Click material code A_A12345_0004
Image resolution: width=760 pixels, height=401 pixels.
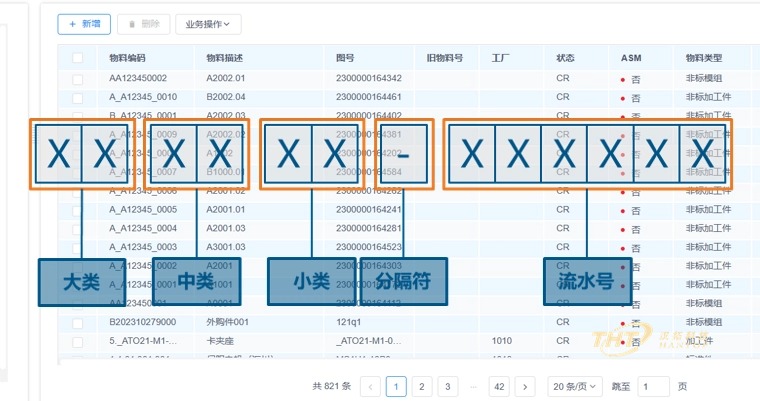point(143,228)
